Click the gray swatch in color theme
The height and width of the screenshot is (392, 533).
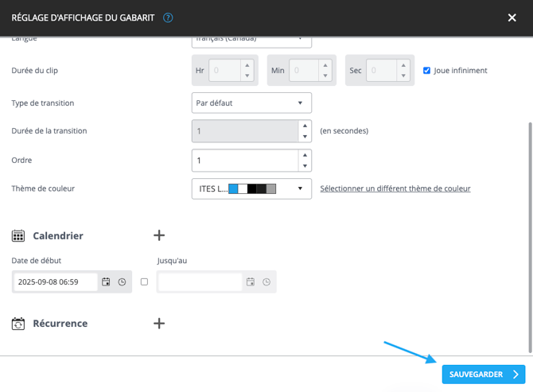[271, 188]
